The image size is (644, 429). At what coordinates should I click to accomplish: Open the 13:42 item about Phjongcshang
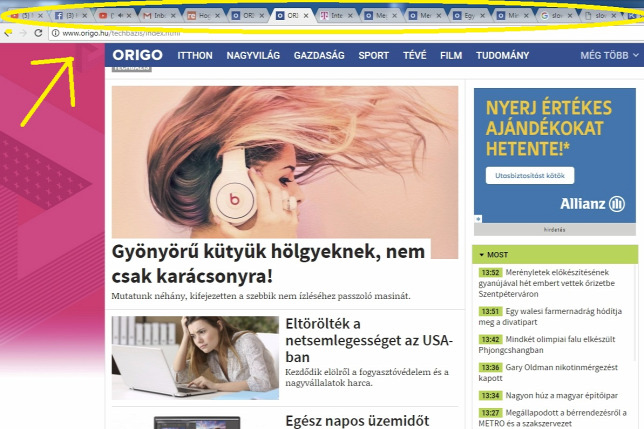[547, 344]
